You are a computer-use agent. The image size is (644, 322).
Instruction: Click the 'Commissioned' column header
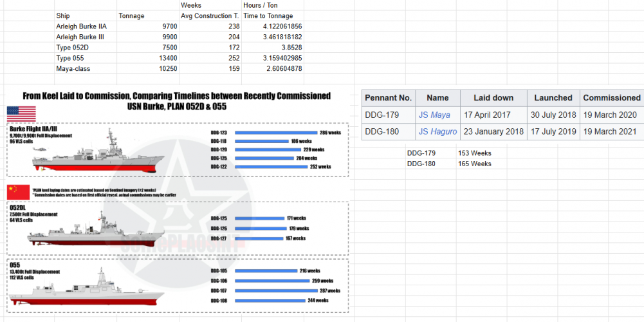612,98
